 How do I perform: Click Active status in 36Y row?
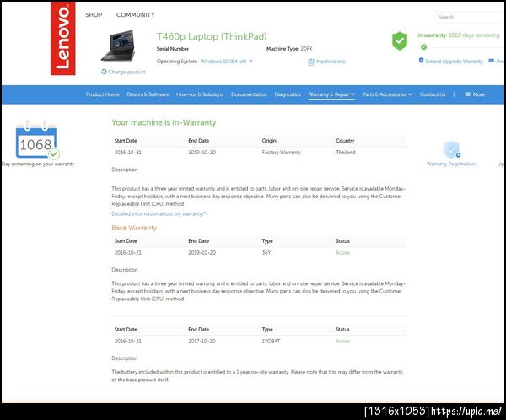point(342,253)
